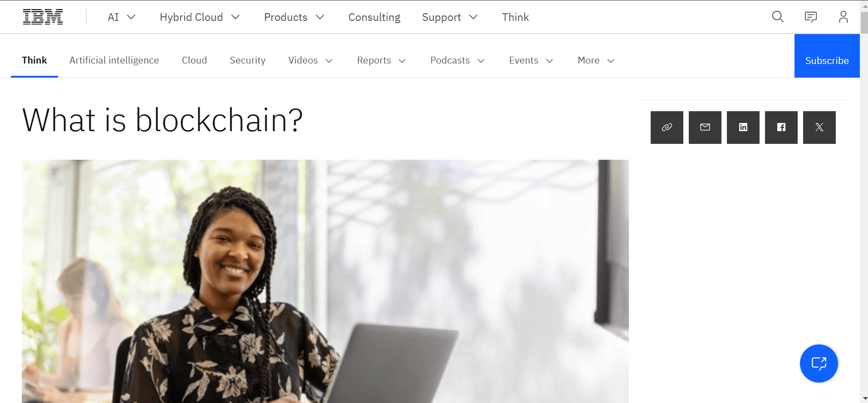Expand the More navigation dropdown
868x403 pixels.
click(596, 60)
